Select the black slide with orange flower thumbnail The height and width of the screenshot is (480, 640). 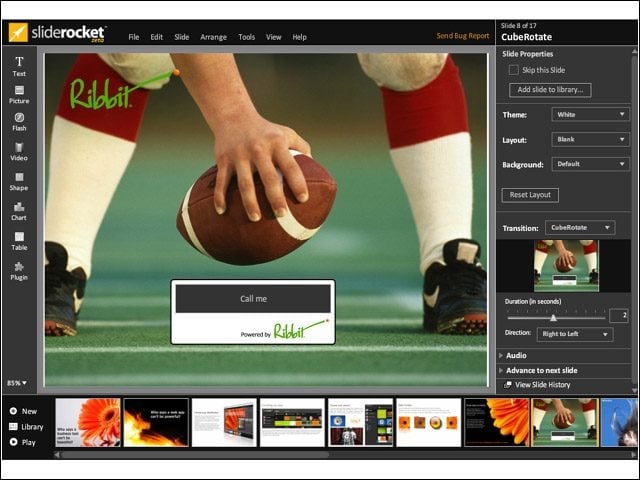click(x=497, y=422)
